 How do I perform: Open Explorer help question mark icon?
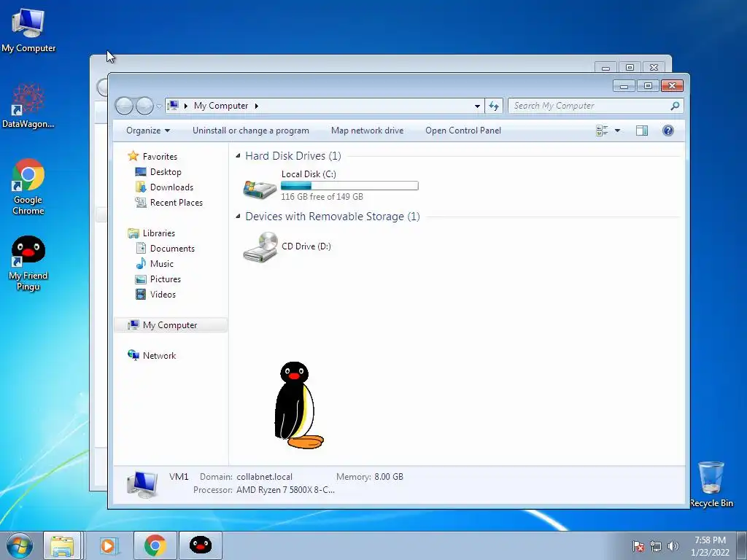coord(668,131)
